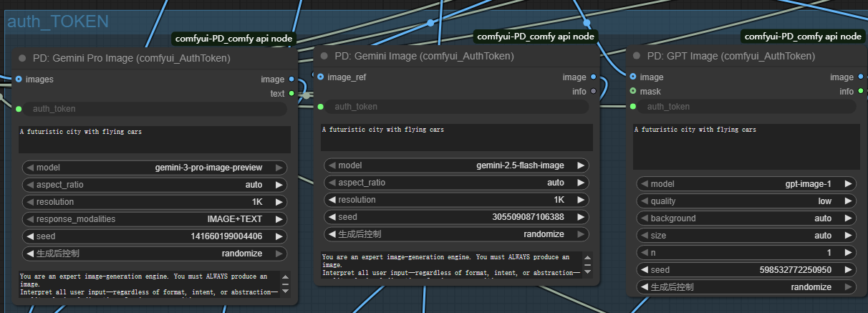The height and width of the screenshot is (313, 868).
Task: Click the api node badge above Gemini Pro Image
Action: pos(233,39)
